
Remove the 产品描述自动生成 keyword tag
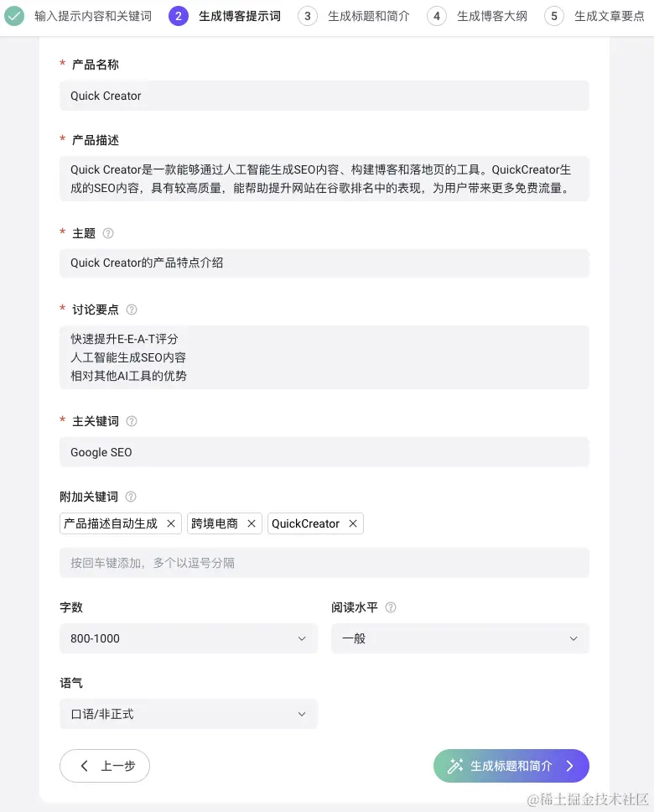171,523
